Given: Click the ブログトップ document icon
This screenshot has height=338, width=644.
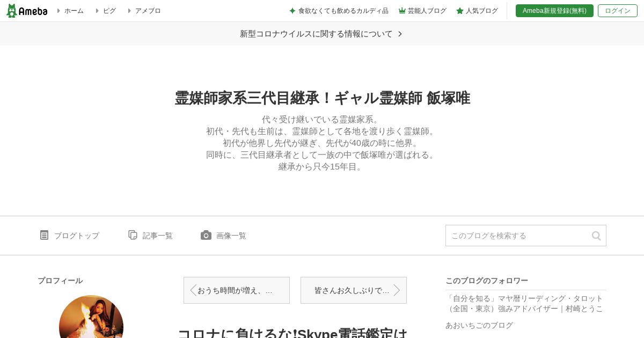Looking at the screenshot, I should tap(44, 235).
